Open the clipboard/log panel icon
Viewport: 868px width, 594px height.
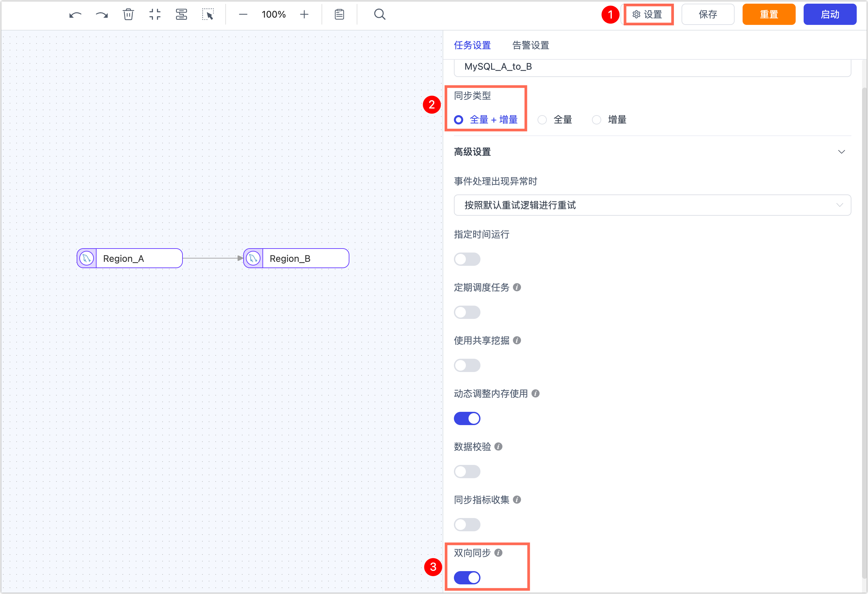(339, 14)
